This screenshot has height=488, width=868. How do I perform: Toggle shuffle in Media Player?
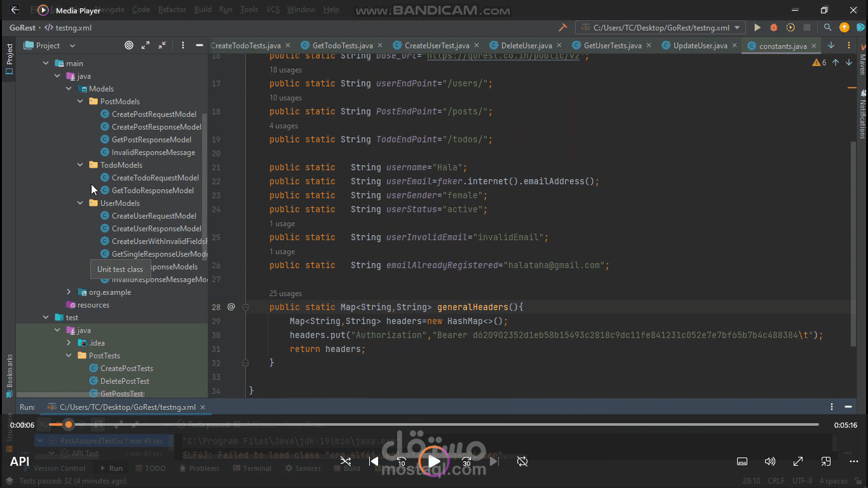[x=346, y=461]
